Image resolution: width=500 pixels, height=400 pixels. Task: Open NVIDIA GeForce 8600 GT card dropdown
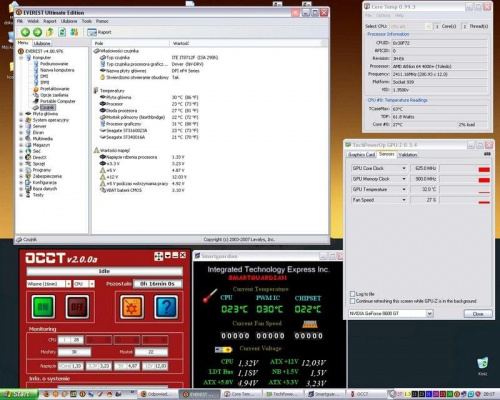(430, 313)
